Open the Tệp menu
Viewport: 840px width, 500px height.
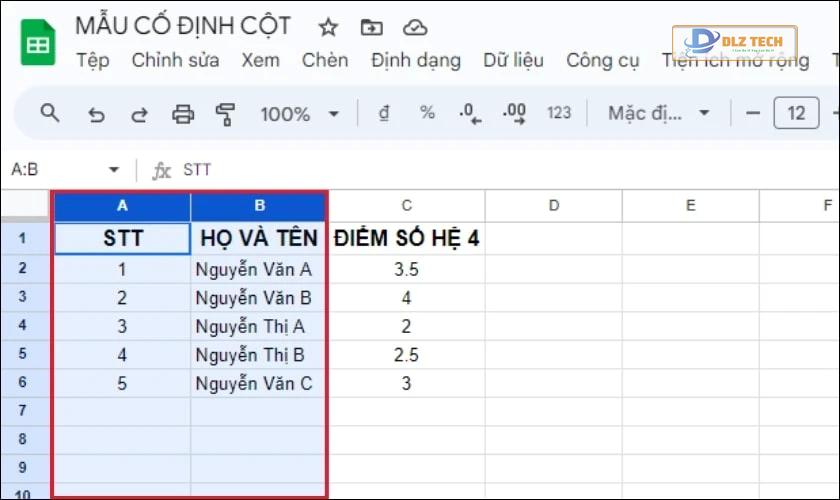point(93,60)
